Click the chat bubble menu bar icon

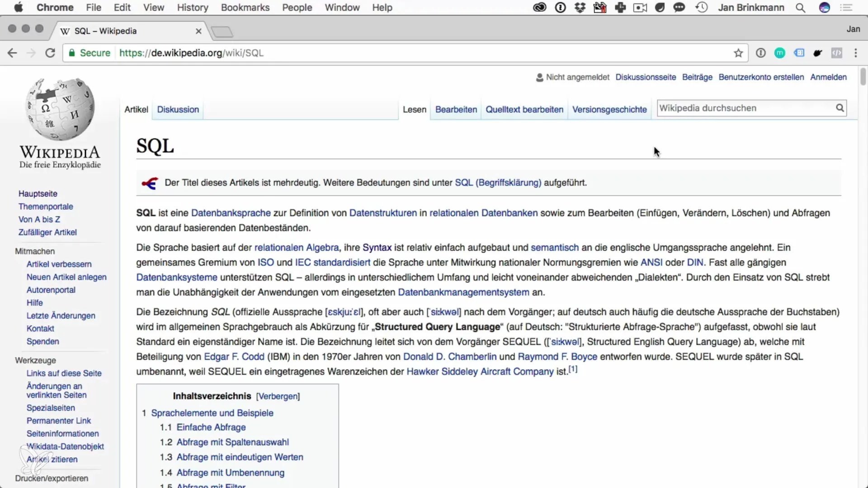click(x=679, y=7)
